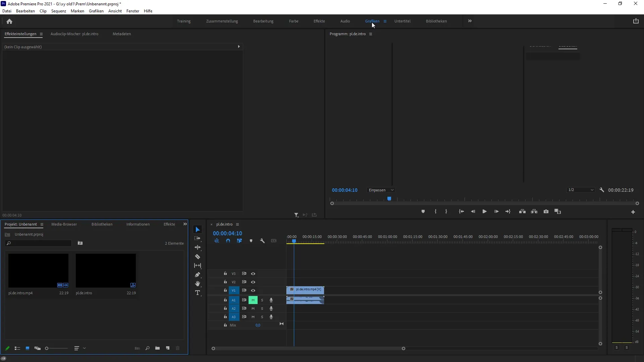Open Program monitor panel menu
Image resolution: width=644 pixels, height=362 pixels.
tap(371, 34)
